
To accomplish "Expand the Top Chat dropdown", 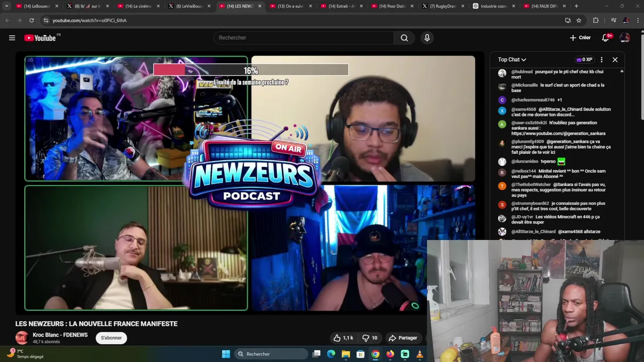I will pos(512,60).
